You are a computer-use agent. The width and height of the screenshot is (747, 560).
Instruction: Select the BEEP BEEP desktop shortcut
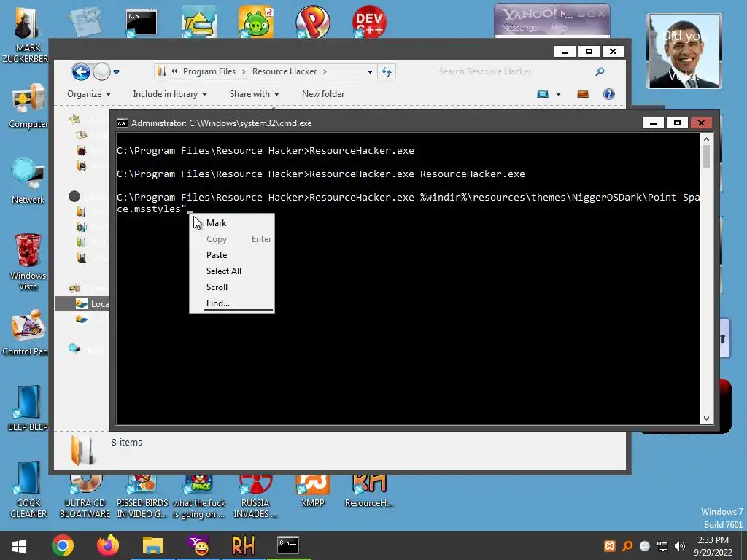(x=27, y=408)
